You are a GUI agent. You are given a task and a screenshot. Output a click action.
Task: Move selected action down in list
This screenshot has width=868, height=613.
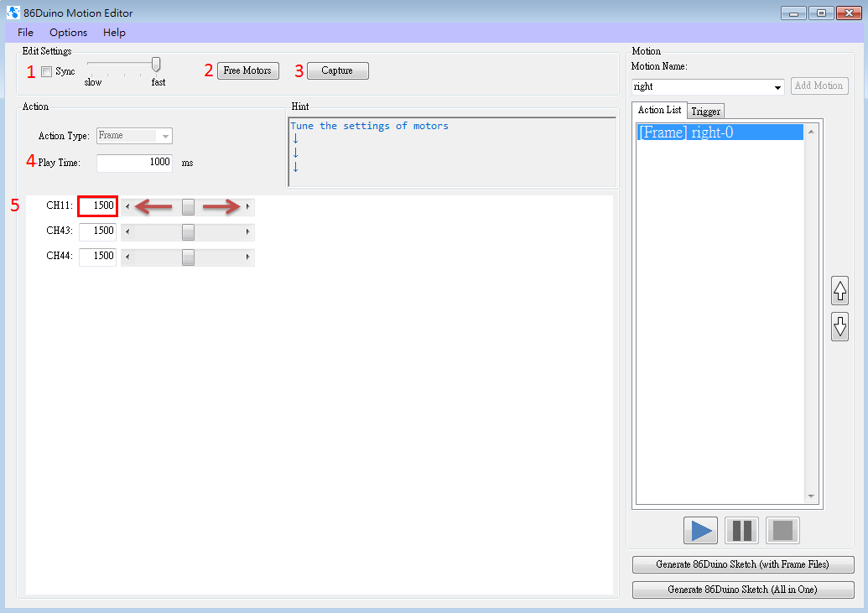coord(839,327)
